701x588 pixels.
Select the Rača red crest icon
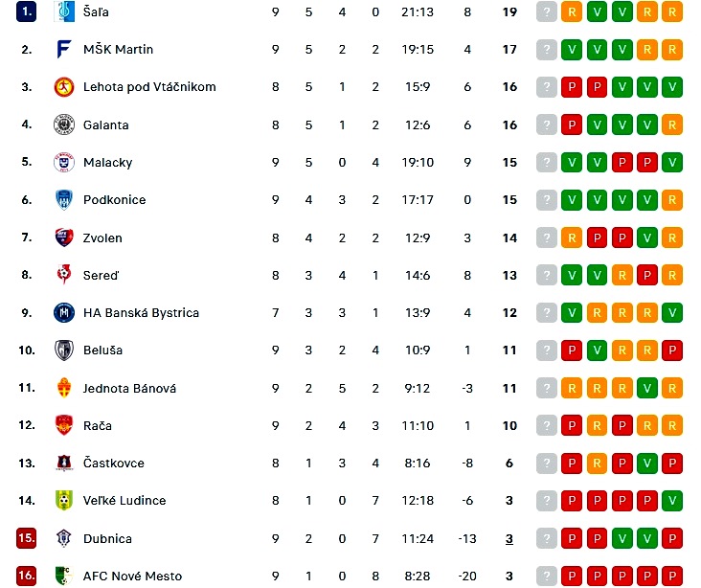pyautogui.click(x=64, y=425)
